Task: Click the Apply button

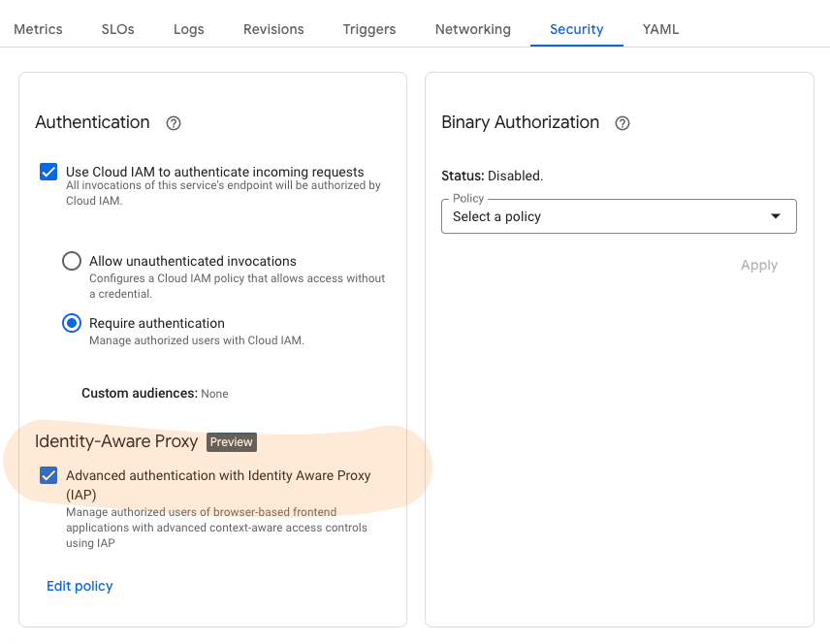Action: click(x=759, y=265)
